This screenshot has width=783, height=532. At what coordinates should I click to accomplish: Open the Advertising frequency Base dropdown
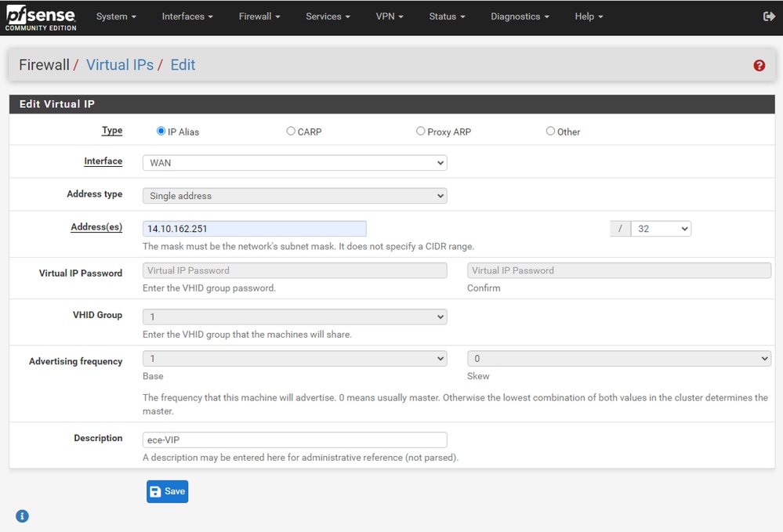pos(295,358)
